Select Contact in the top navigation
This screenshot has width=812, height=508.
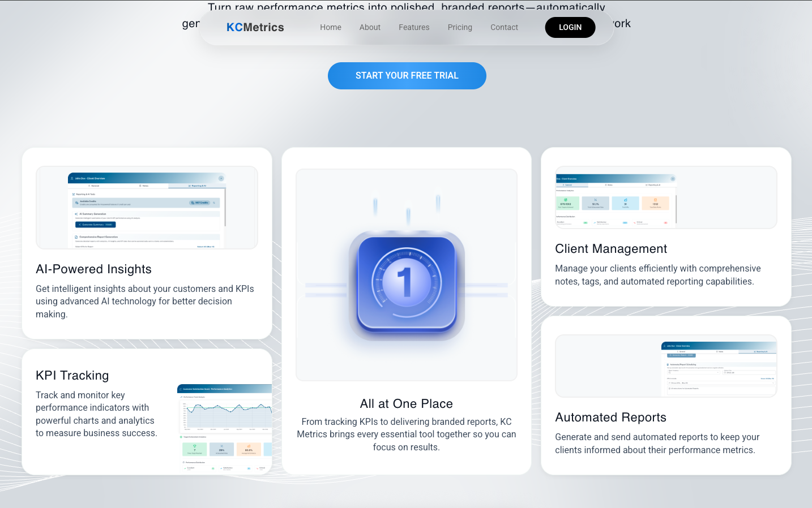[504, 27]
